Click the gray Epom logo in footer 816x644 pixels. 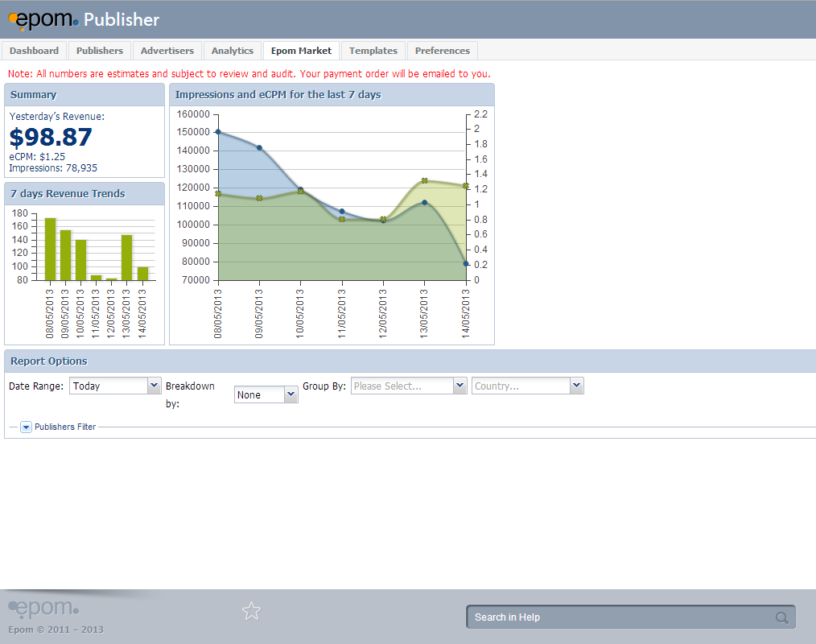[43, 608]
